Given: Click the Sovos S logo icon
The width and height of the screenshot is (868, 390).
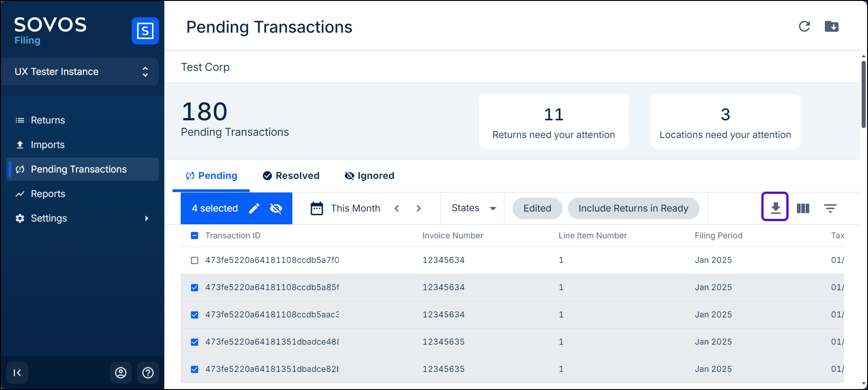Looking at the screenshot, I should click(145, 31).
